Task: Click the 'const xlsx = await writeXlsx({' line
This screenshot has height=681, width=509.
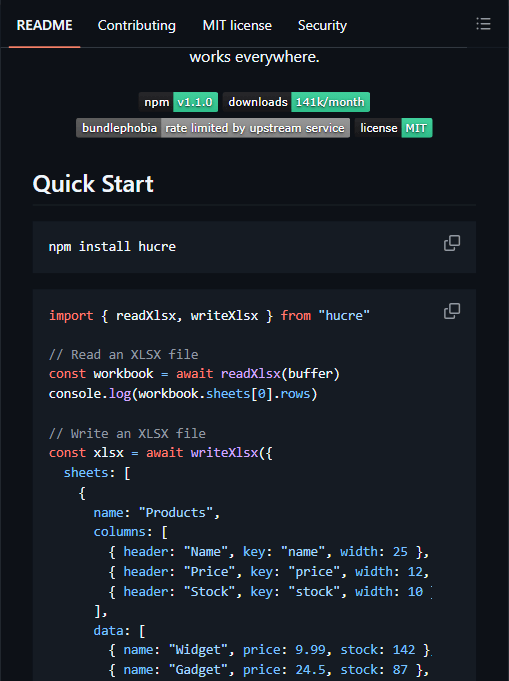Action: pos(161,453)
